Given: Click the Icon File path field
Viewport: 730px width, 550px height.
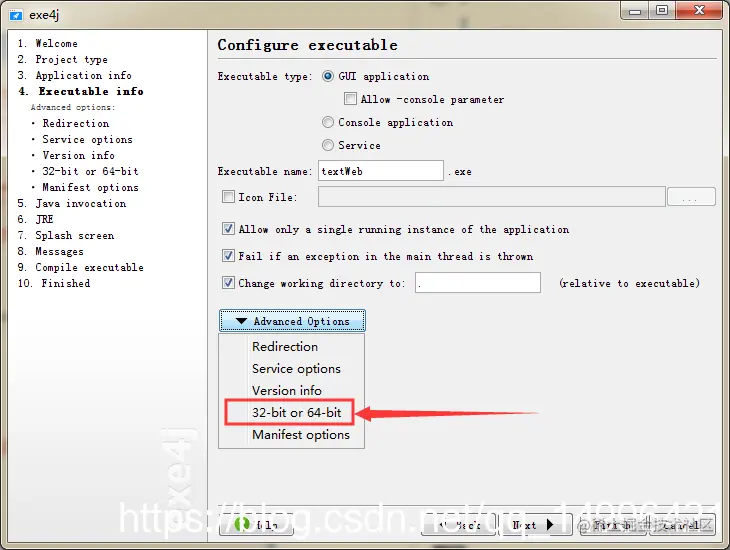Looking at the screenshot, I should tap(492, 197).
